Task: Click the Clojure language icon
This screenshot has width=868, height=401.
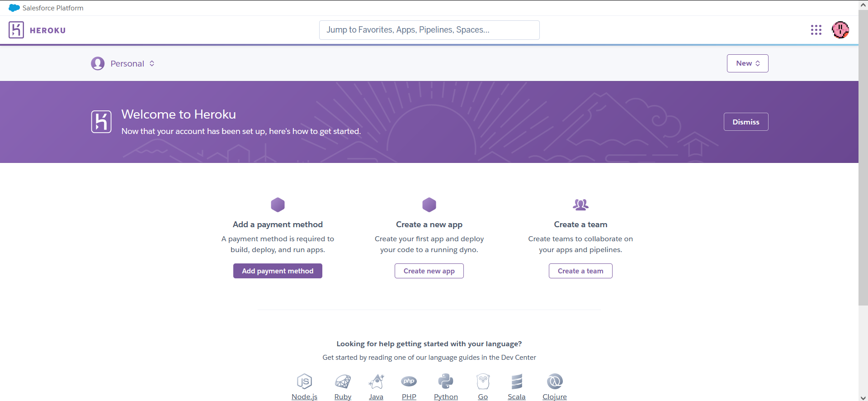Action: [555, 382]
